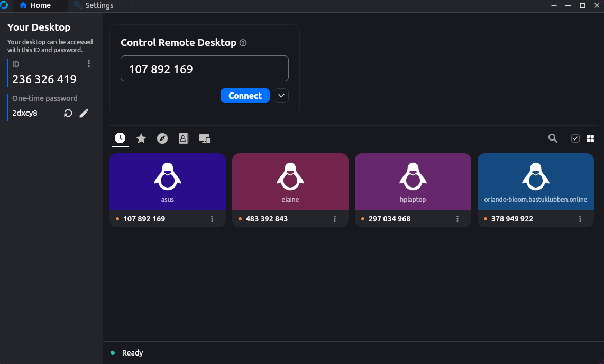Screen dimensions: 604x364
Task: Select the Favorites star icon
Action: 141,138
